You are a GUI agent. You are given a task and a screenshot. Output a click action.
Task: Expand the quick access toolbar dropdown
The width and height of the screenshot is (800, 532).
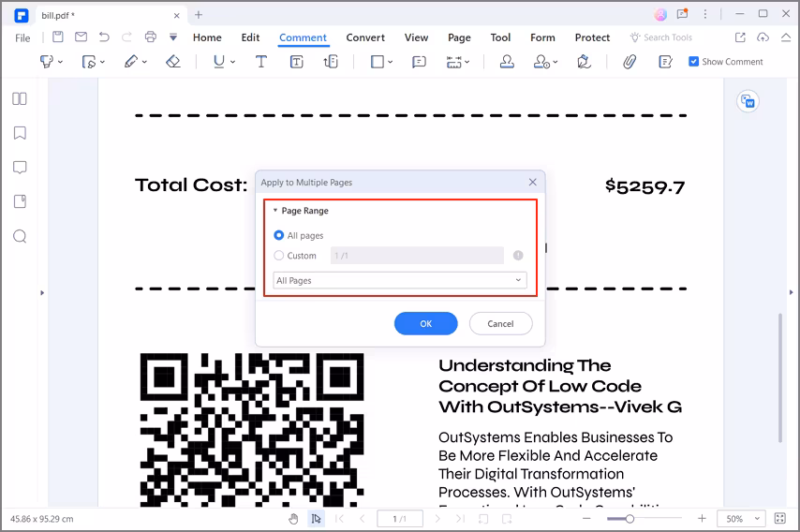pyautogui.click(x=173, y=37)
